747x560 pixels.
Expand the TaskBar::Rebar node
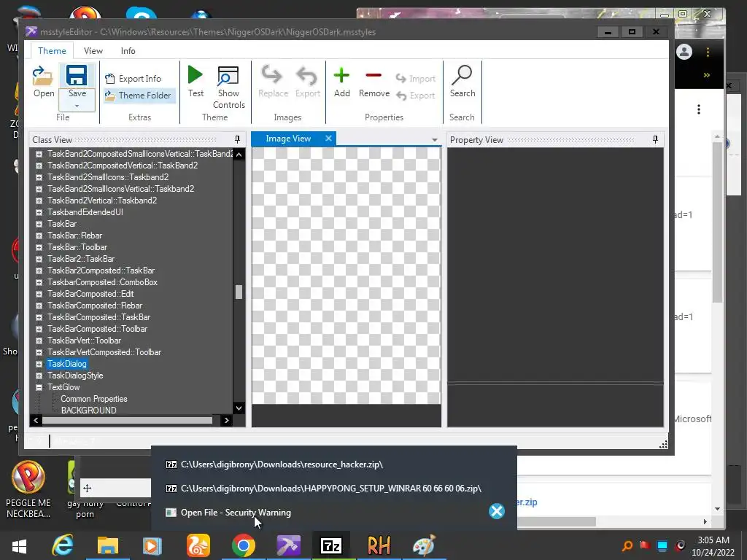point(39,236)
